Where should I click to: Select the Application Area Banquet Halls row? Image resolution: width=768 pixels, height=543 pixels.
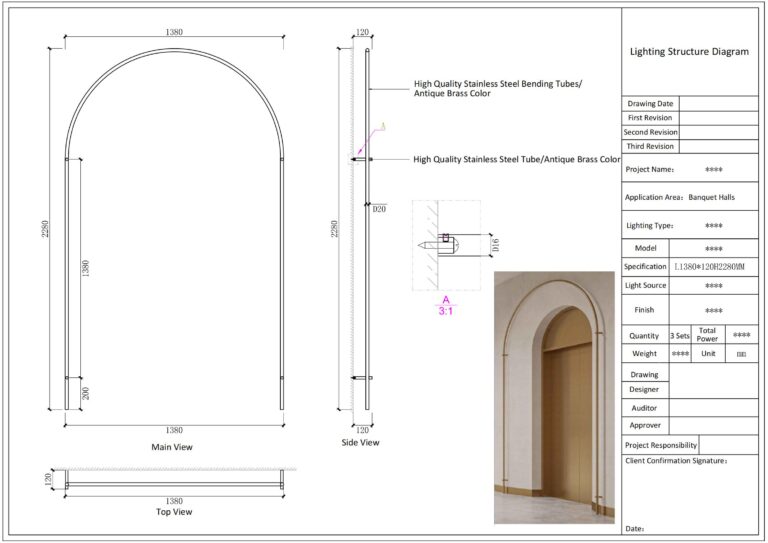pos(689,197)
